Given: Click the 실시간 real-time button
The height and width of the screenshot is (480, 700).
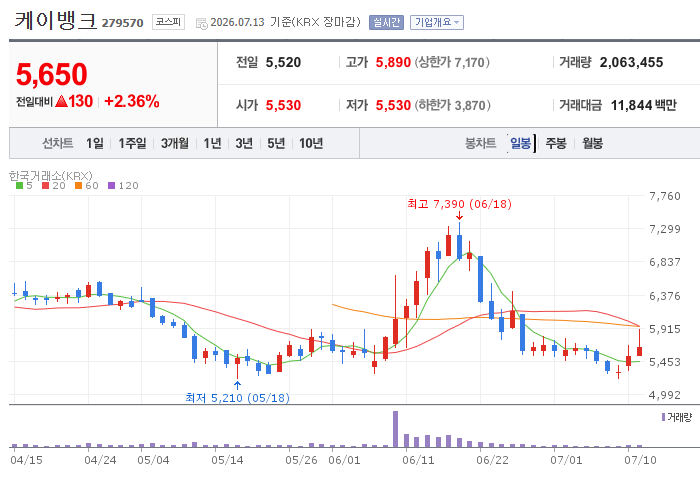Looking at the screenshot, I should pyautogui.click(x=386, y=22).
